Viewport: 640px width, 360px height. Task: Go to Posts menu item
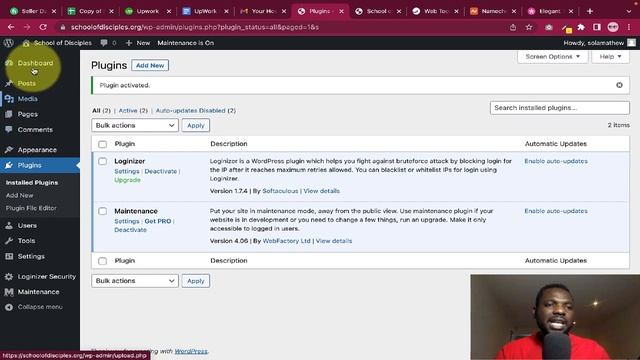coord(27,83)
